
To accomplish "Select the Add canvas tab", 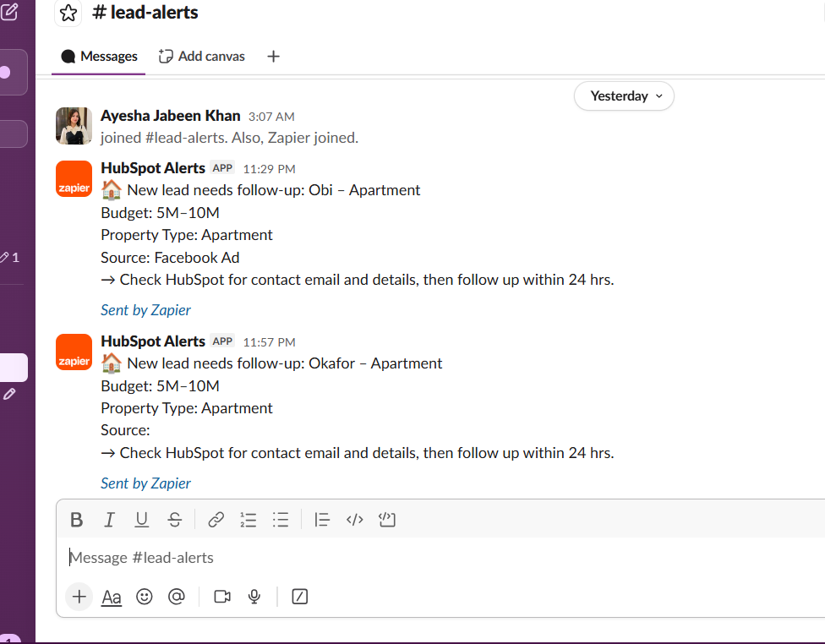I will [x=202, y=57].
